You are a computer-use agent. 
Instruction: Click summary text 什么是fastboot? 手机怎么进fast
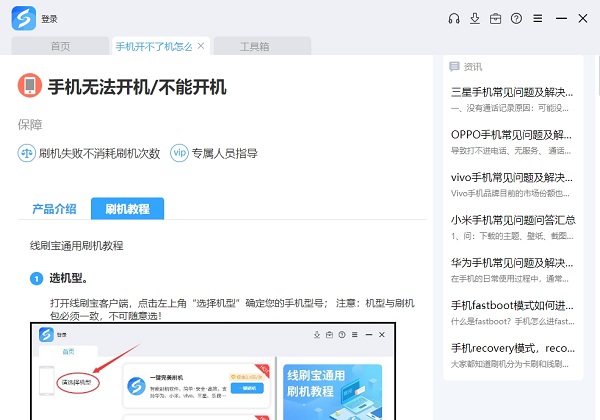[x=512, y=321]
